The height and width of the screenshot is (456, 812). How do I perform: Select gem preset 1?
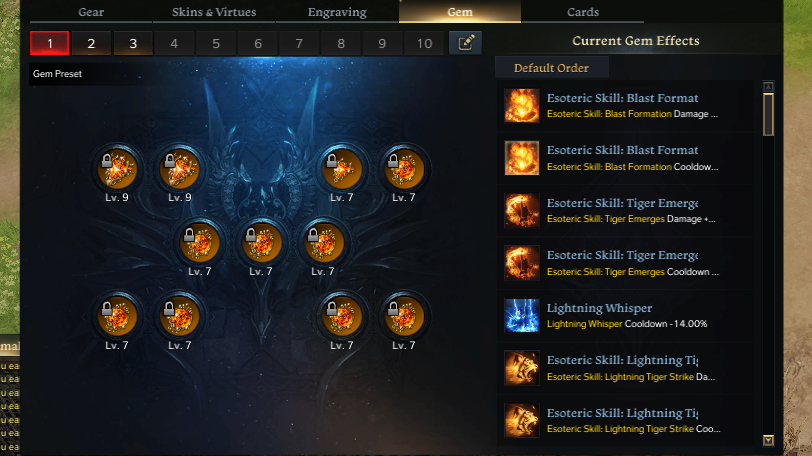click(x=50, y=43)
